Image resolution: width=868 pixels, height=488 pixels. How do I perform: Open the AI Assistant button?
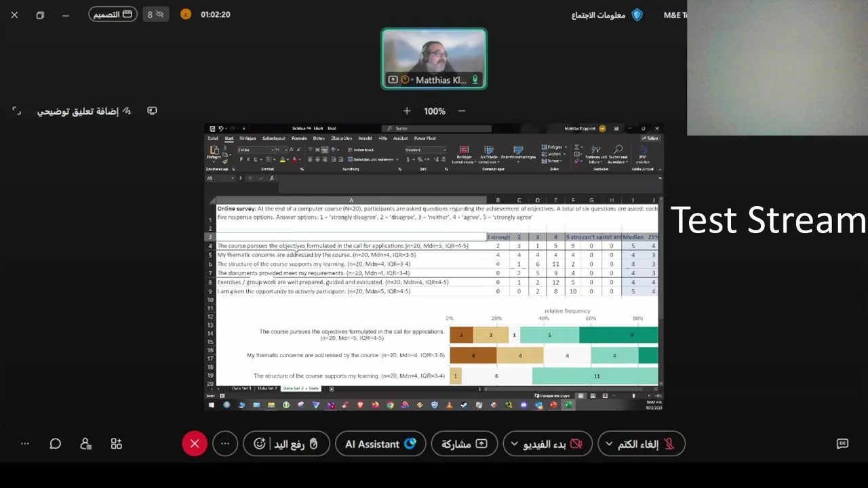(380, 443)
